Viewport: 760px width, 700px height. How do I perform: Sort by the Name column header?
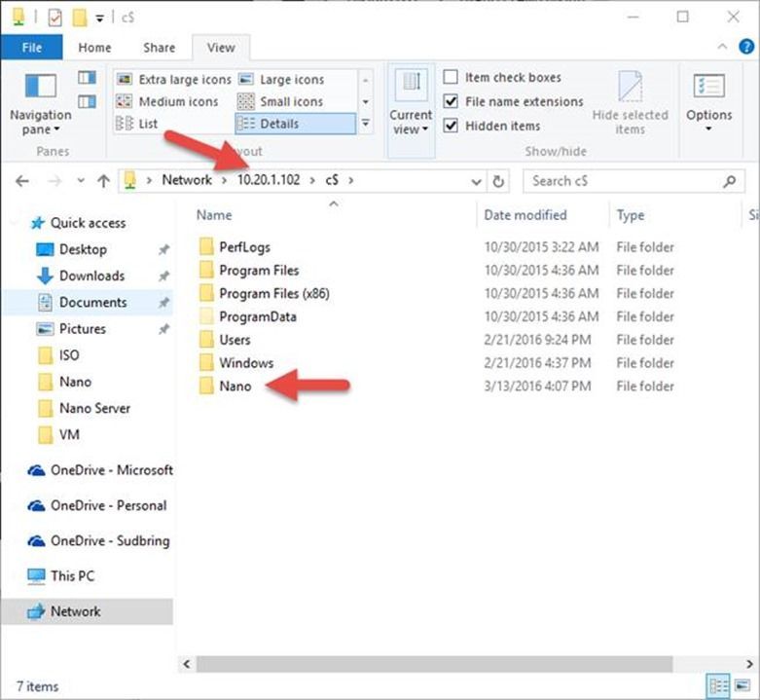click(214, 215)
